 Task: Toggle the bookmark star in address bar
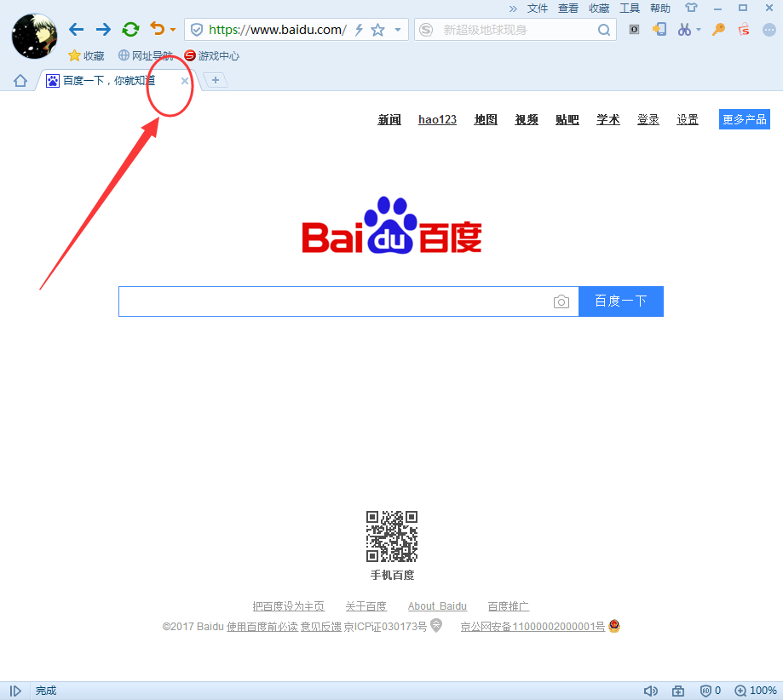point(376,29)
